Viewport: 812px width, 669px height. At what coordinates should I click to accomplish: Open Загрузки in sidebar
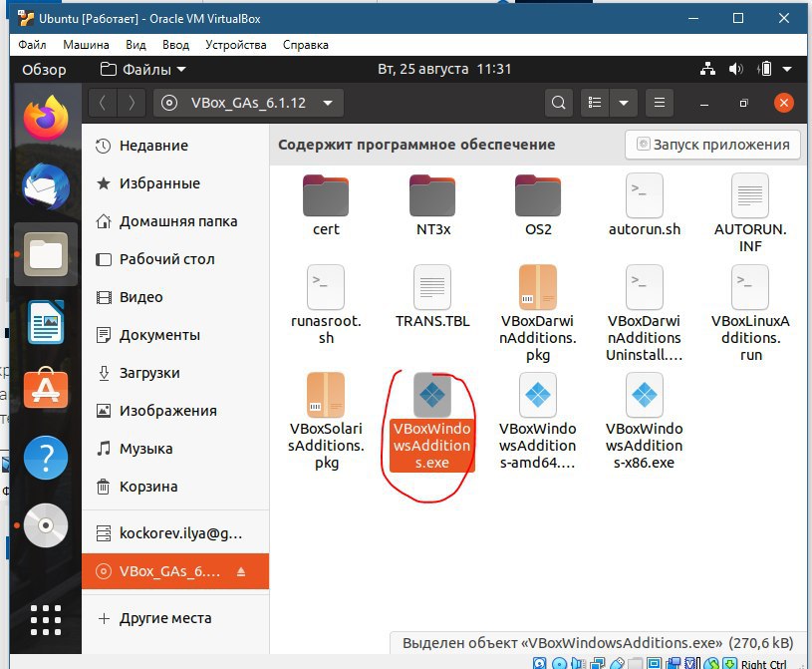coord(175,373)
